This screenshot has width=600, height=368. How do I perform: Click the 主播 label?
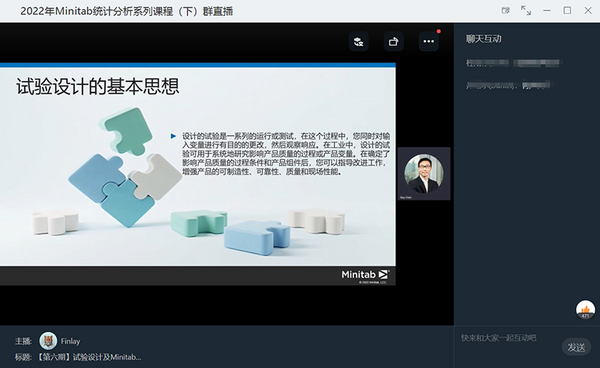[x=23, y=341]
